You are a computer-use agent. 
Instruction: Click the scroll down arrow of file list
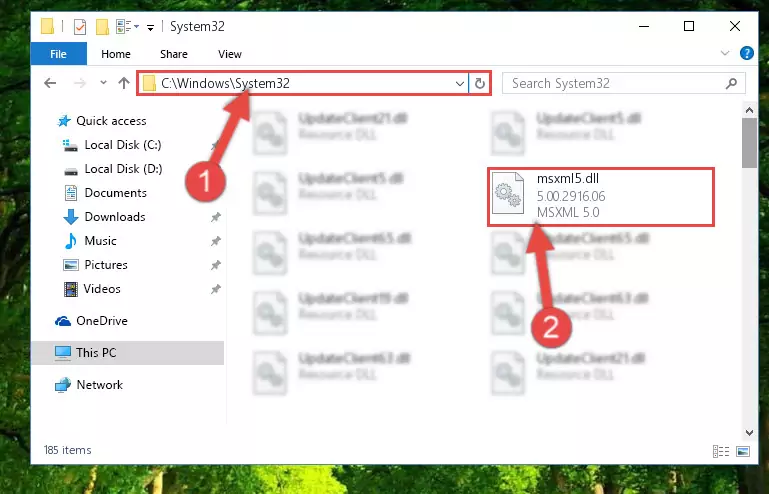tap(749, 433)
